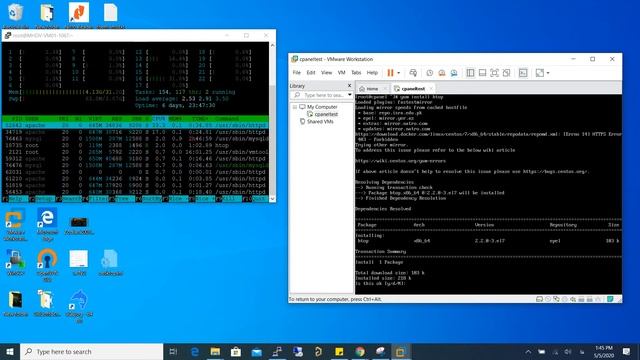This screenshot has height=360, width=640.
Task: Click the Console view toolbar icon
Action: click(523, 73)
